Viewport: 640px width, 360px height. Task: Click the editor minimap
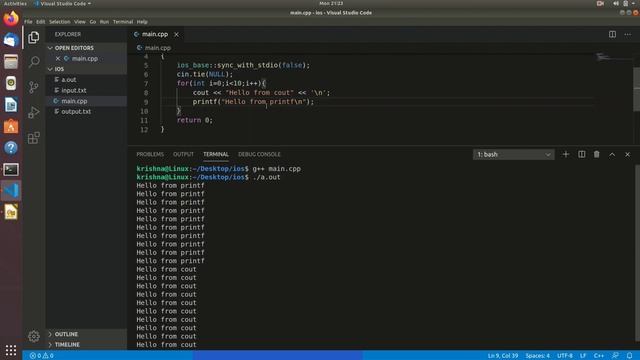(613, 58)
